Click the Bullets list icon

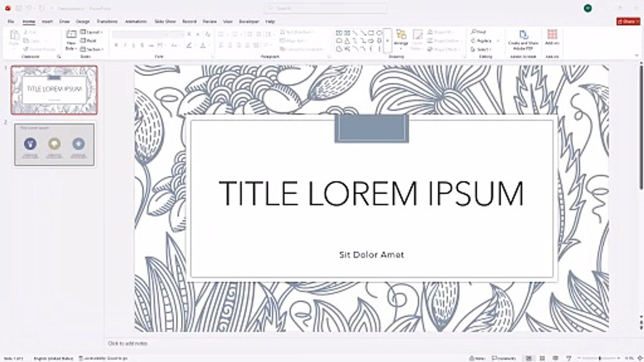[x=222, y=34]
